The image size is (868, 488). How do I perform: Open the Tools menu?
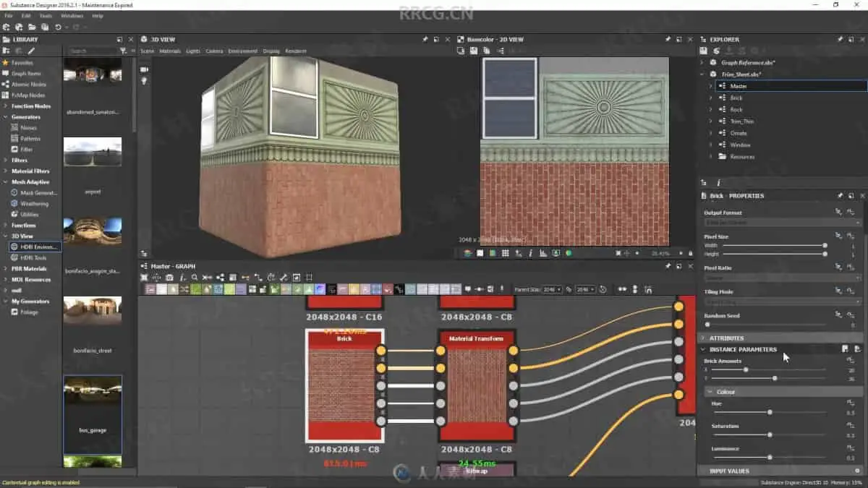(46, 15)
